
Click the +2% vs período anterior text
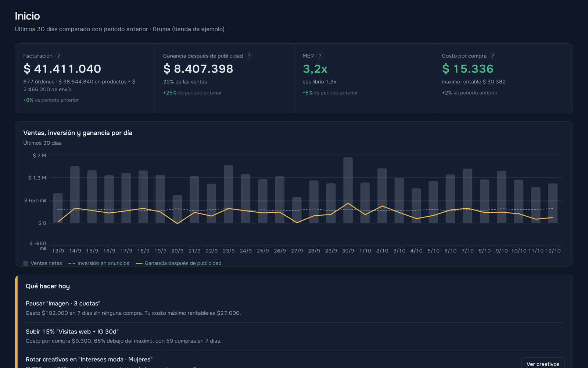click(x=470, y=93)
